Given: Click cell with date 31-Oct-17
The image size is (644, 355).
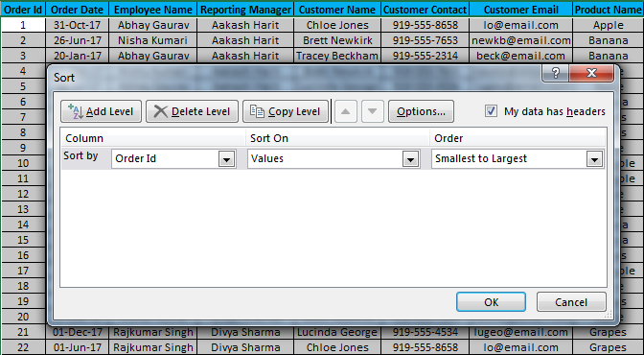Looking at the screenshot, I should [x=78, y=25].
